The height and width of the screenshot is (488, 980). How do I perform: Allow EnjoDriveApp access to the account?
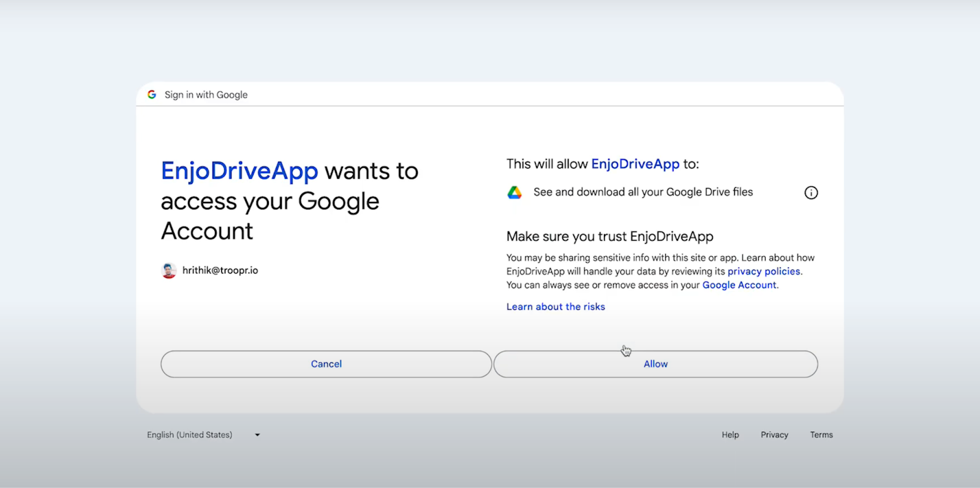click(x=655, y=364)
